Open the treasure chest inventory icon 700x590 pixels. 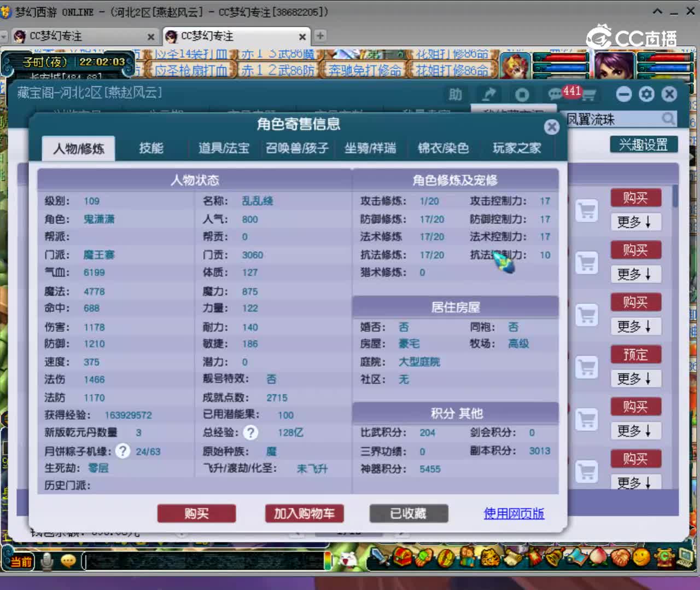(x=403, y=557)
